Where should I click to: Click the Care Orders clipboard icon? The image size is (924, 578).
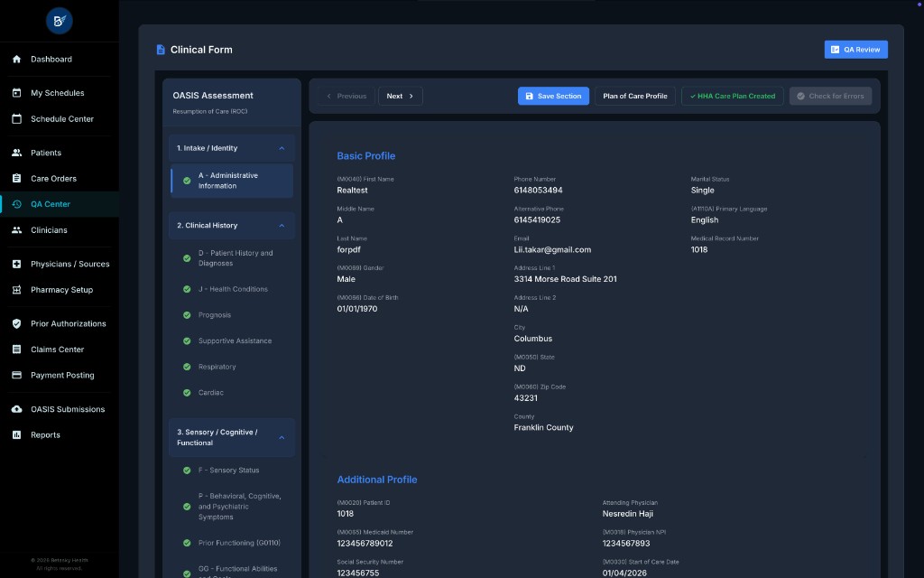coord(16,178)
